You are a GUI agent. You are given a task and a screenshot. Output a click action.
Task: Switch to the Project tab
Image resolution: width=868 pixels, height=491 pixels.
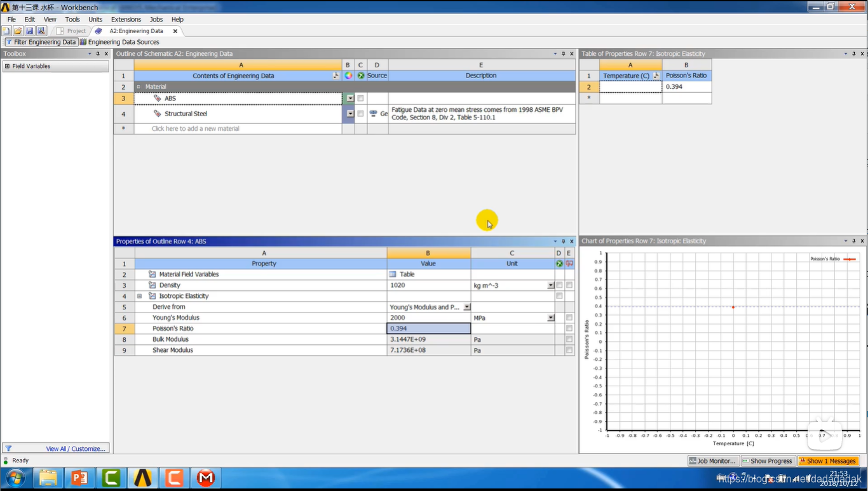[71, 30]
